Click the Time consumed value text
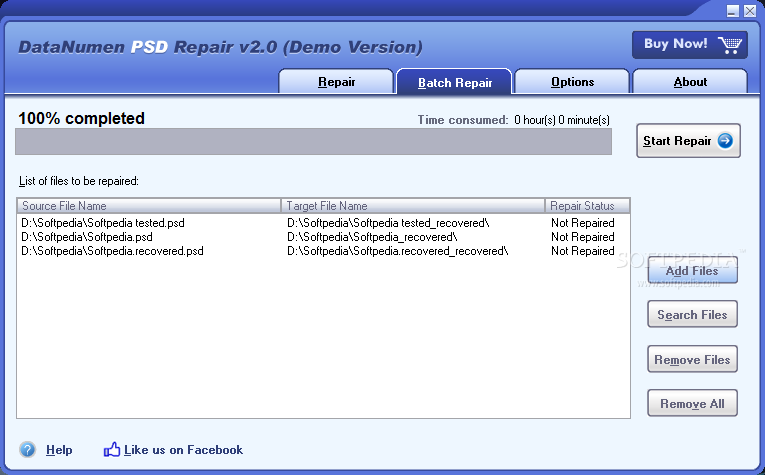This screenshot has height=475, width=765. tap(562, 120)
